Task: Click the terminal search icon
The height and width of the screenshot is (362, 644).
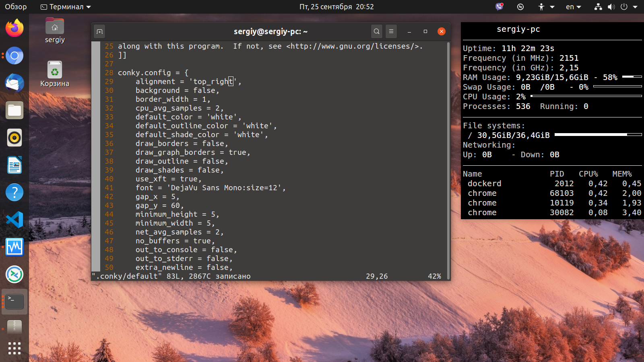Action: pyautogui.click(x=377, y=31)
